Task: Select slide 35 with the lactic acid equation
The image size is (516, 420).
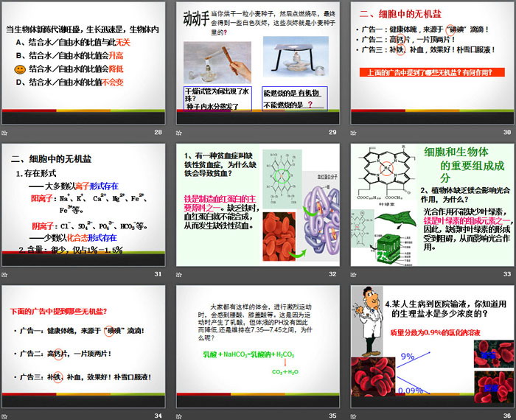Action: click(257, 346)
